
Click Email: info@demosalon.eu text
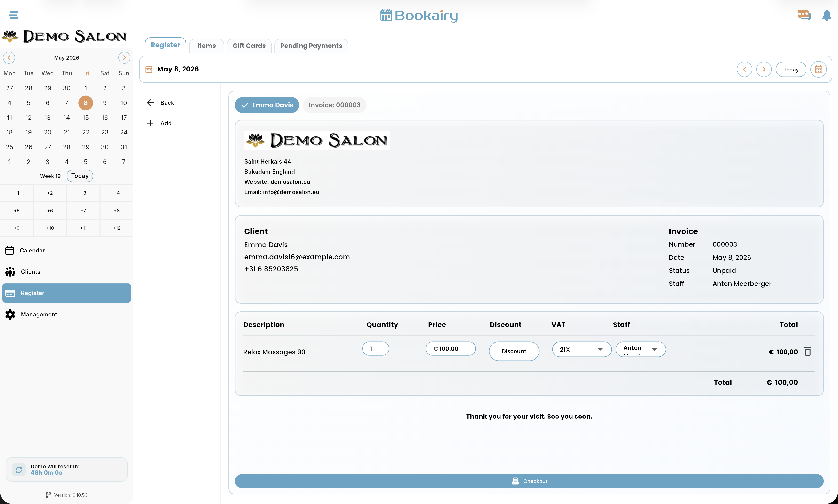[282, 192]
